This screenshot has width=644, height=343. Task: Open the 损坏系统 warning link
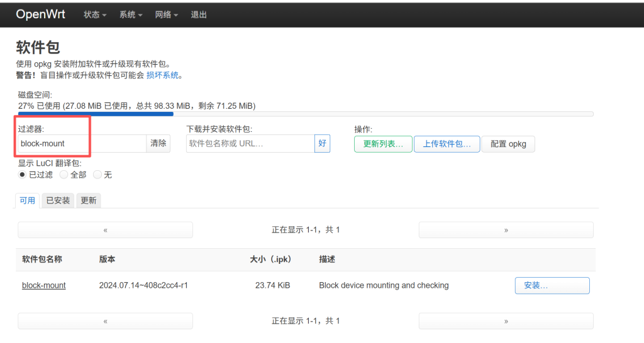pos(162,75)
